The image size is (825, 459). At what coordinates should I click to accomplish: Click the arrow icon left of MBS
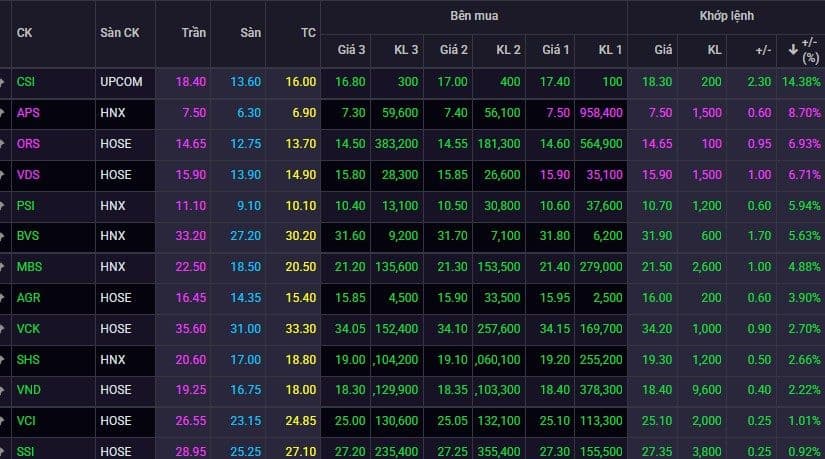[x=2, y=267]
